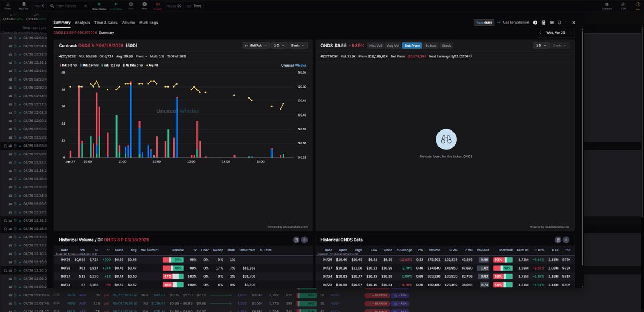Click the IREN ticker in background flow table
This screenshot has width=644, height=312.
click(x=71, y=295)
